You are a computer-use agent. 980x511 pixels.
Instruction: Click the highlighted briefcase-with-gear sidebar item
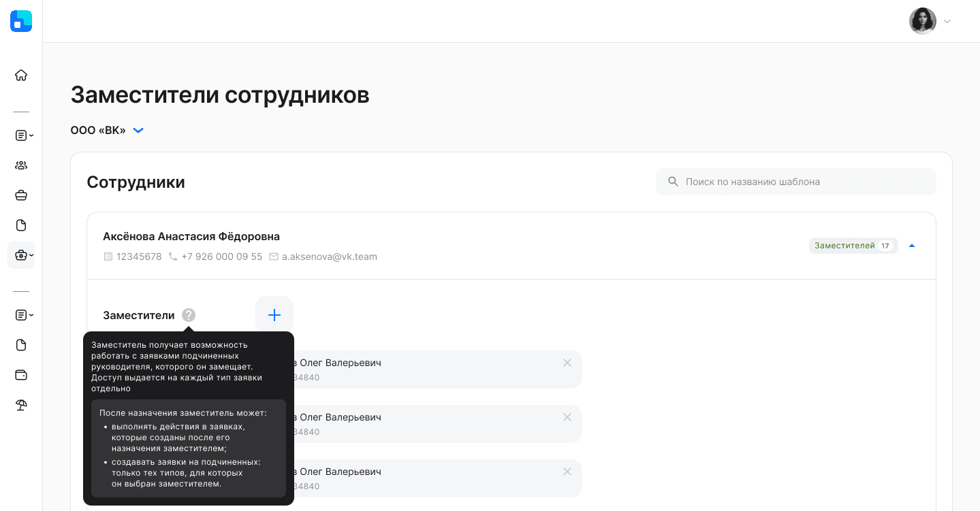[21, 255]
